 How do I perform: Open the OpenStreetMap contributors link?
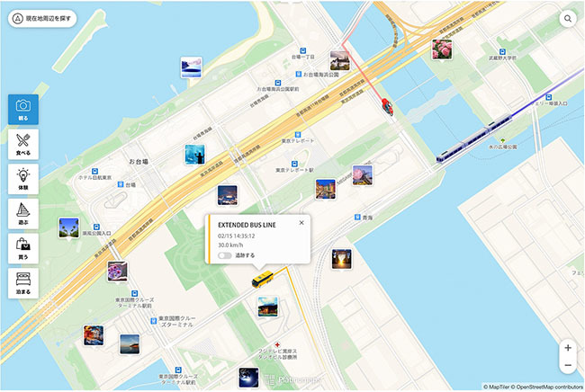pyautogui.click(x=550, y=388)
